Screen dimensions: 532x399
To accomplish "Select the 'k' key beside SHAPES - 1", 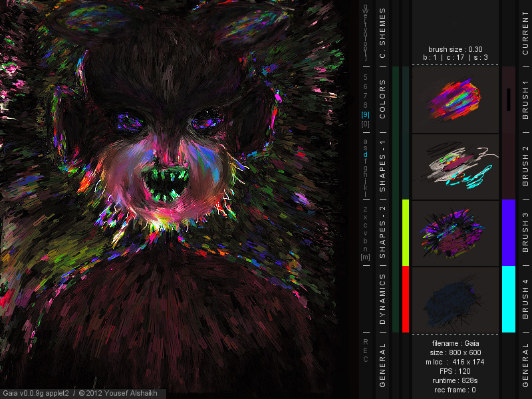I will pos(365,188).
